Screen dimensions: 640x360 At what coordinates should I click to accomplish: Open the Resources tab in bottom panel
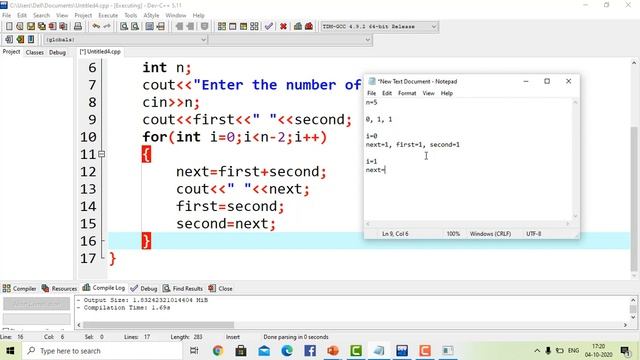[x=59, y=288]
